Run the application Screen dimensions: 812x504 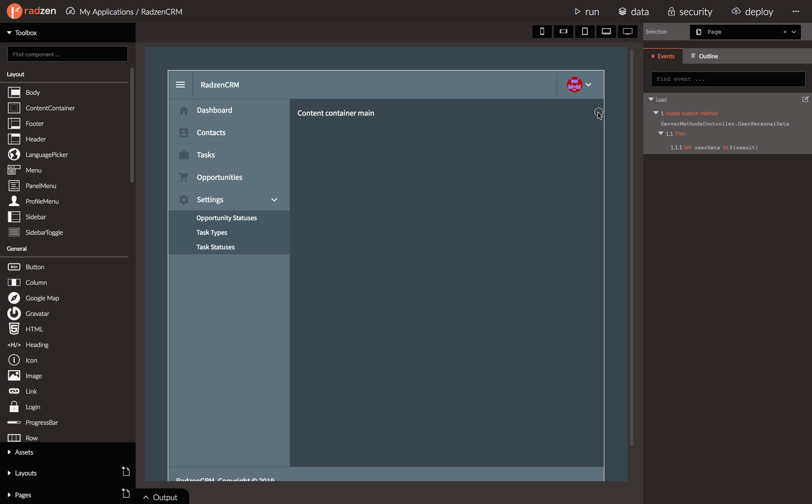(586, 12)
